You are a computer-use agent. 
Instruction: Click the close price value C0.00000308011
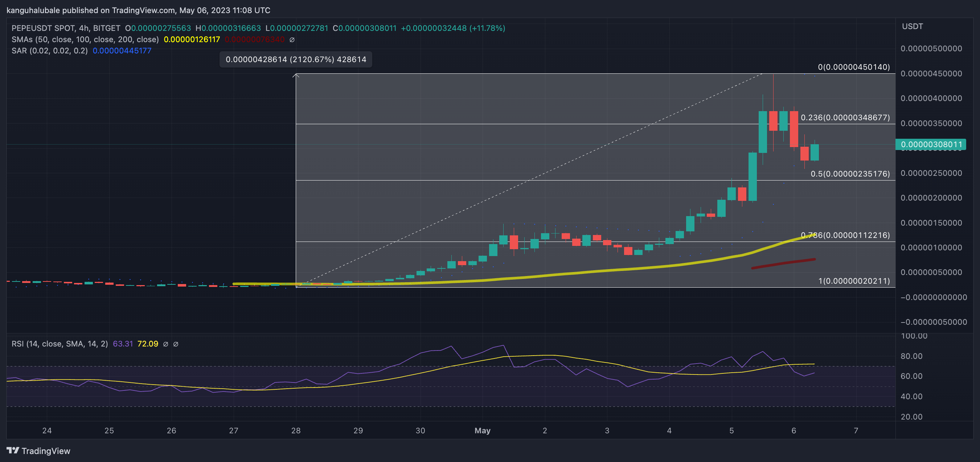coord(364,28)
